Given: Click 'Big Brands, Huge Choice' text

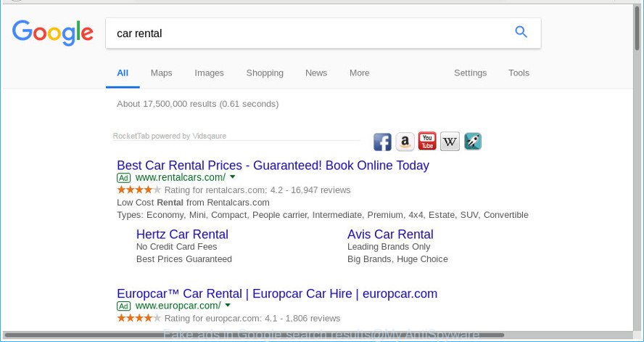Looking at the screenshot, I should tap(397, 259).
